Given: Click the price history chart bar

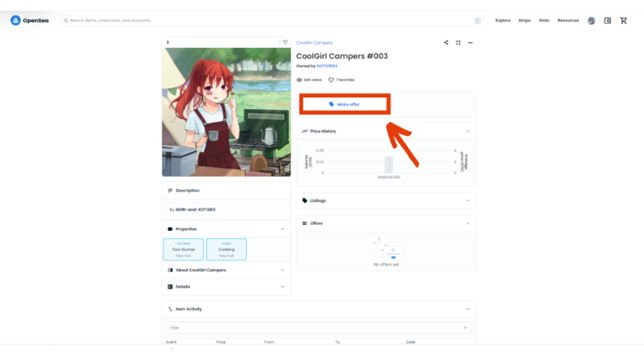Looking at the screenshot, I should [389, 164].
